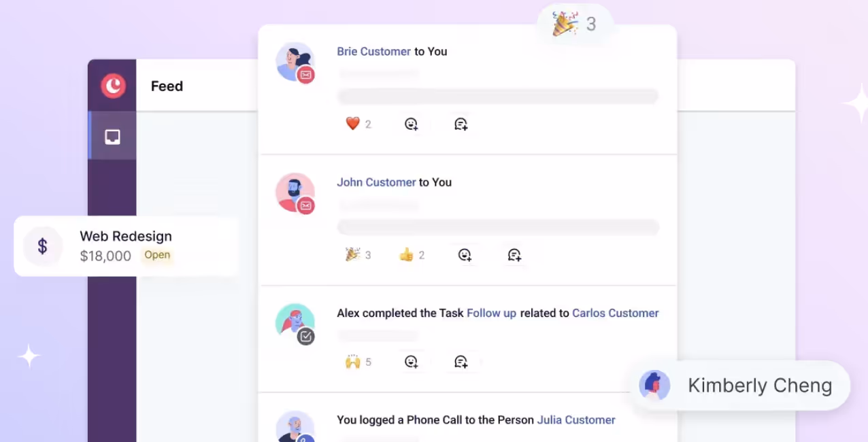Open the Carlos Customer link
The image size is (868, 442).
click(x=616, y=313)
